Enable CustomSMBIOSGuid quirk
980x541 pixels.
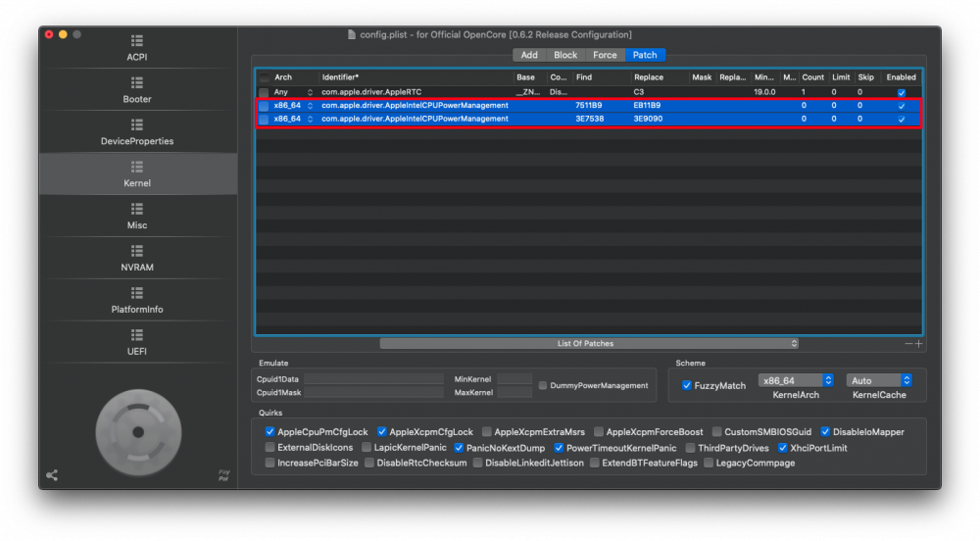coord(717,431)
